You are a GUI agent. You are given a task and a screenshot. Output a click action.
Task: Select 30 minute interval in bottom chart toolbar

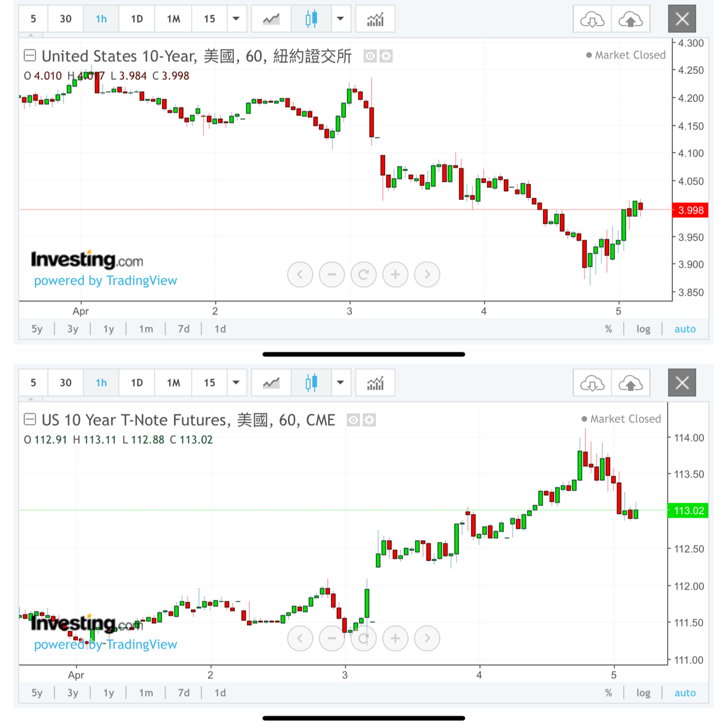point(66,383)
